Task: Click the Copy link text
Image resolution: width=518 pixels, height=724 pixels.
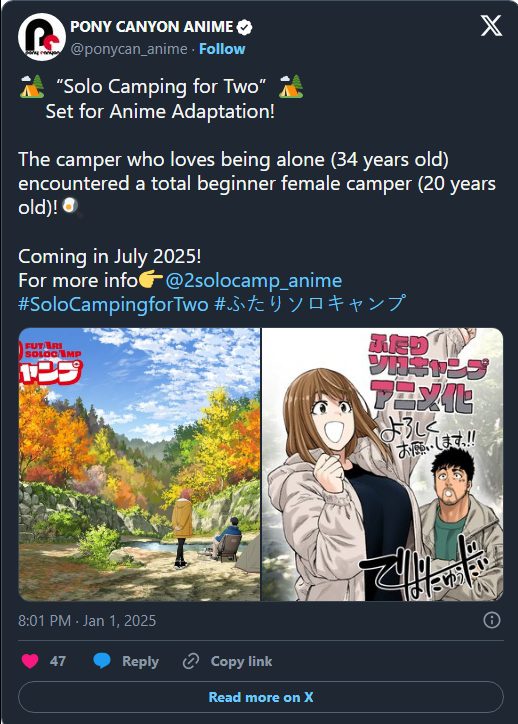Action: click(241, 661)
